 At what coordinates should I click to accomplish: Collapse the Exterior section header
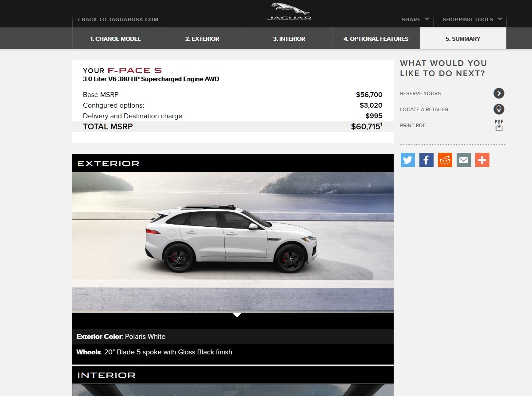point(233,163)
